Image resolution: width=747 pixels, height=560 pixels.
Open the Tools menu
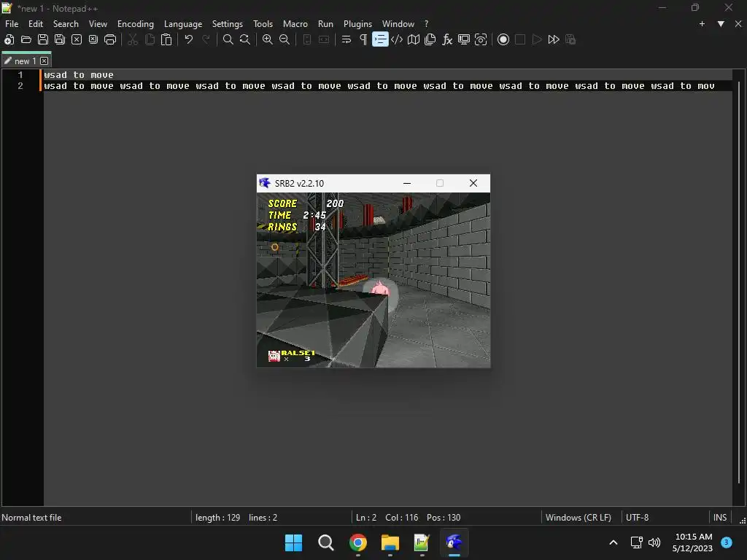[x=263, y=24]
